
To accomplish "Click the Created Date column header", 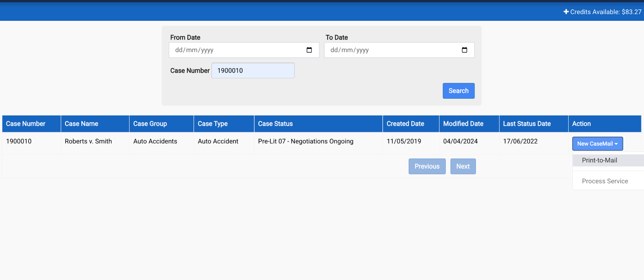I will tap(405, 124).
